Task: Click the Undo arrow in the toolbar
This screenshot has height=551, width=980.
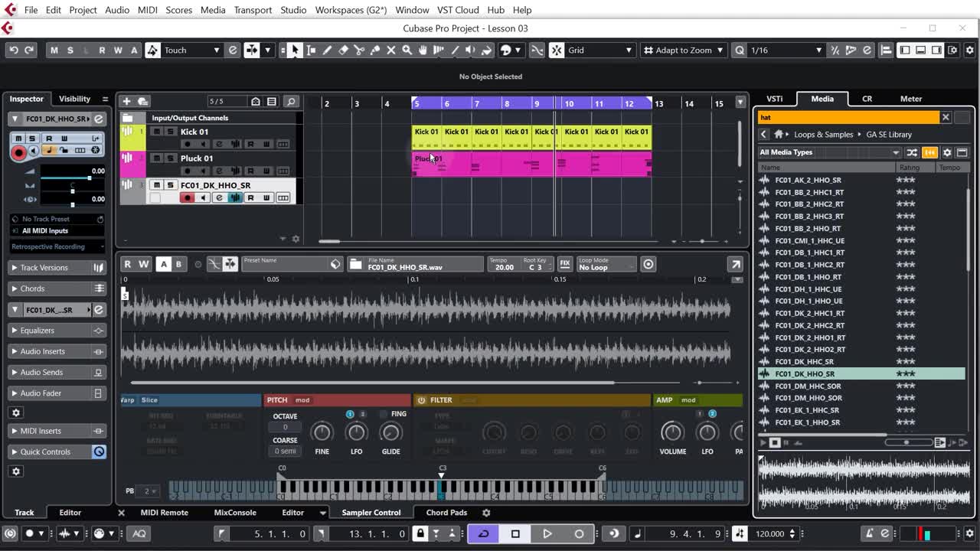Action: 13,50
